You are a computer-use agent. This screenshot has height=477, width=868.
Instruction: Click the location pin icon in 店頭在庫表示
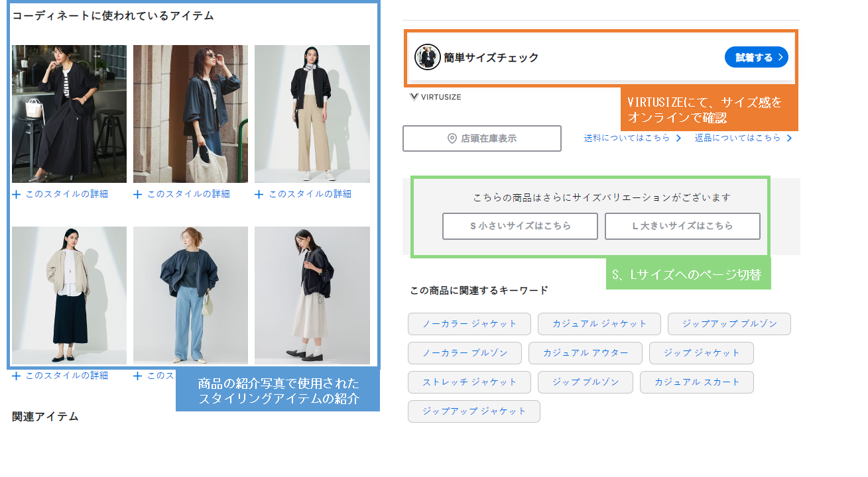click(x=452, y=138)
